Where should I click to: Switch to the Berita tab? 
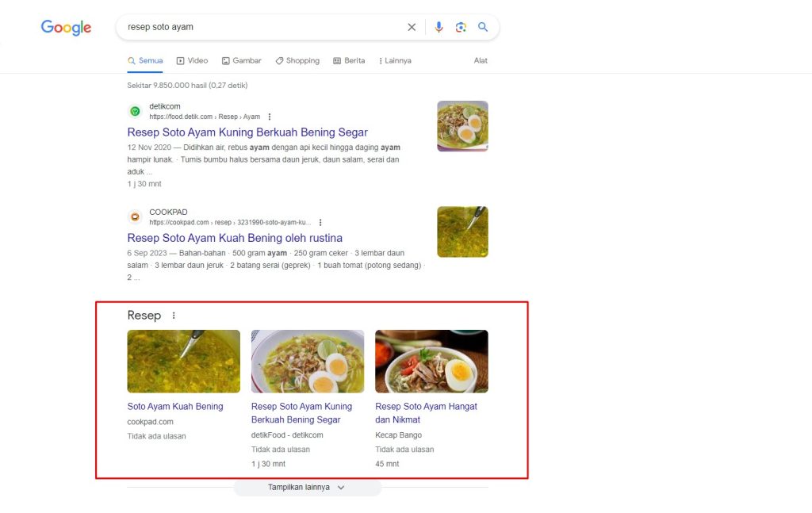click(349, 60)
